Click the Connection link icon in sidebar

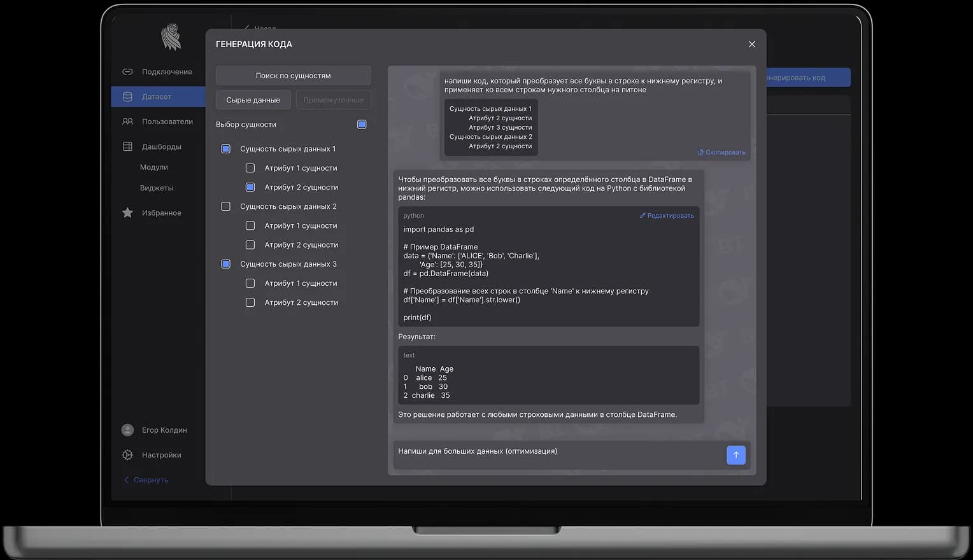[127, 72]
